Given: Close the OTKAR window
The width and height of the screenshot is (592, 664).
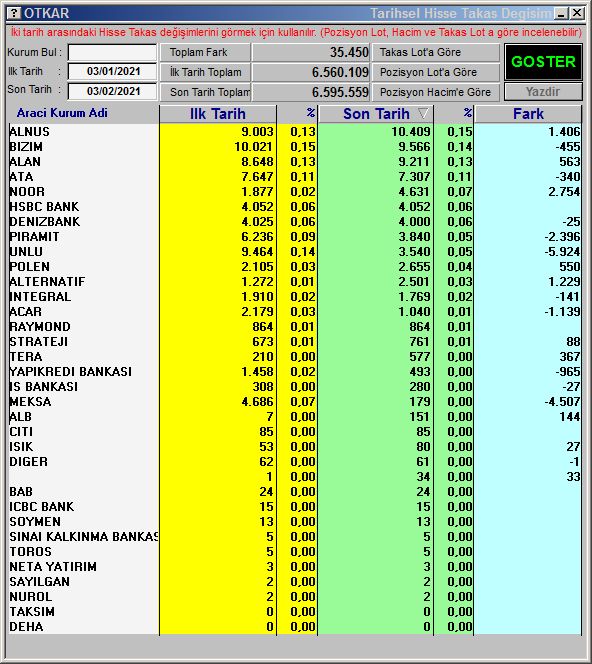Looking at the screenshot, I should pos(577,14).
